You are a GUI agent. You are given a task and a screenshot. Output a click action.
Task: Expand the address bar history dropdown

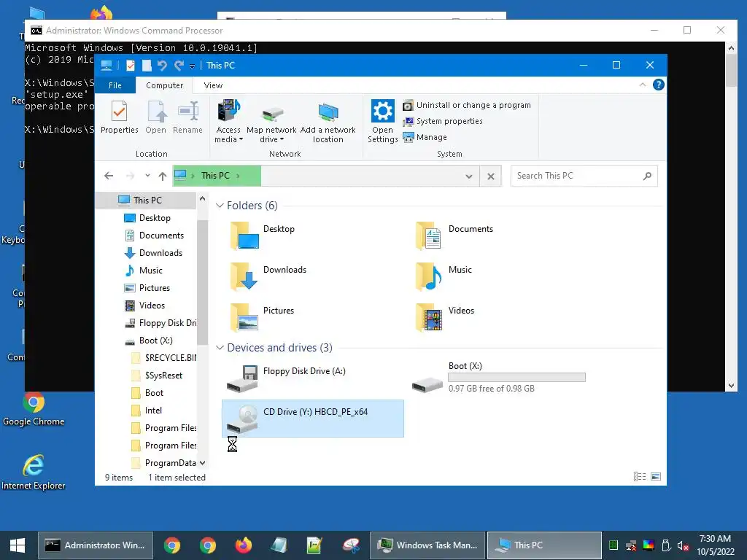coord(469,176)
